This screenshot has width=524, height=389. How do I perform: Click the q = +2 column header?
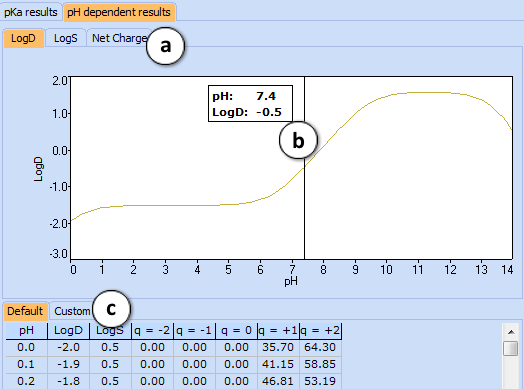(320, 331)
